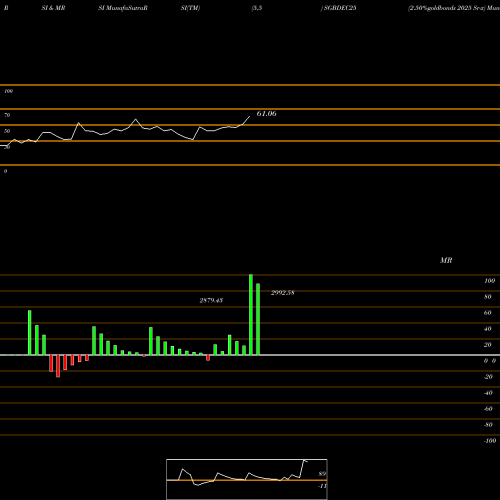Click the MR axis label "-40"
The image size is (500, 500).
click(x=488, y=393)
